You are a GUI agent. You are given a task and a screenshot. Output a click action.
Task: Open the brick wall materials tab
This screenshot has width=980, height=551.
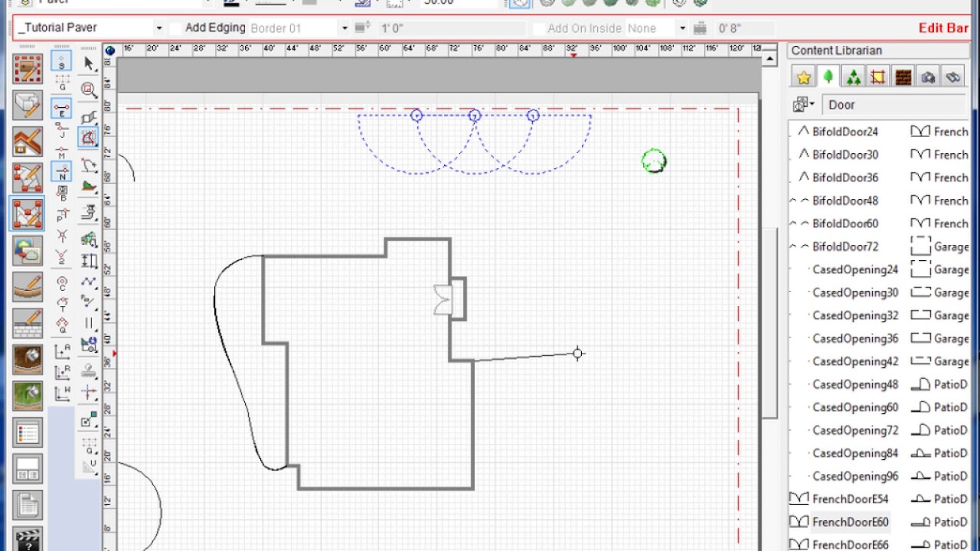(903, 77)
